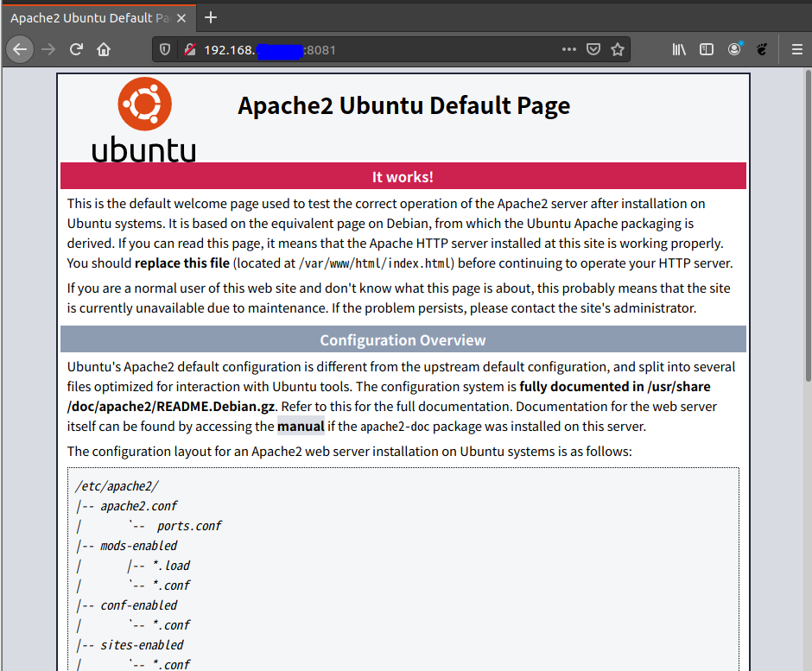Click the forward navigation arrow
The height and width of the screenshot is (671, 812).
[48, 50]
